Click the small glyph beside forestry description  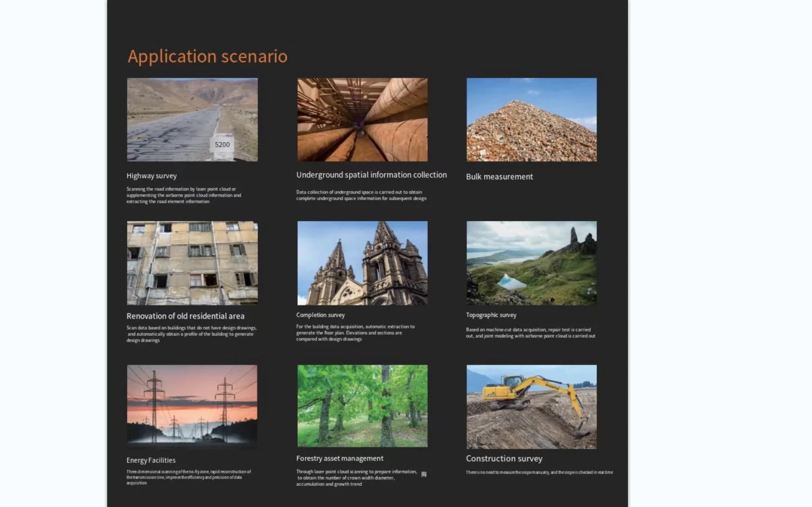click(x=424, y=474)
